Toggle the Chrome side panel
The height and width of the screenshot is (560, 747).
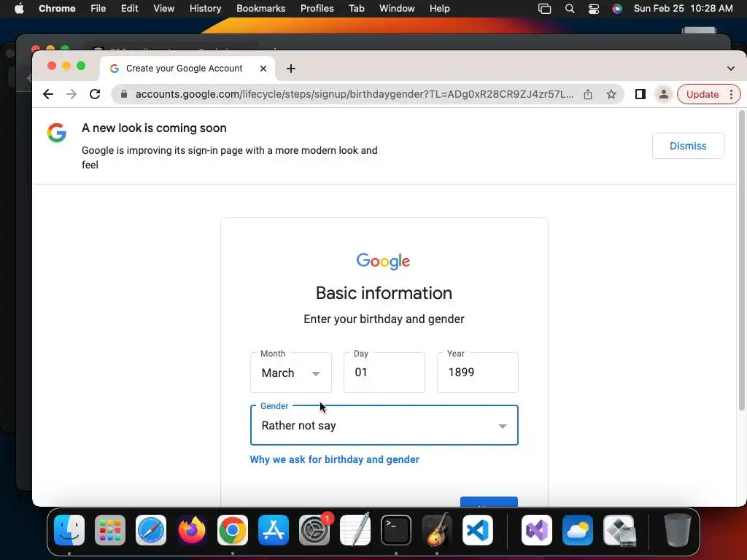[640, 94]
